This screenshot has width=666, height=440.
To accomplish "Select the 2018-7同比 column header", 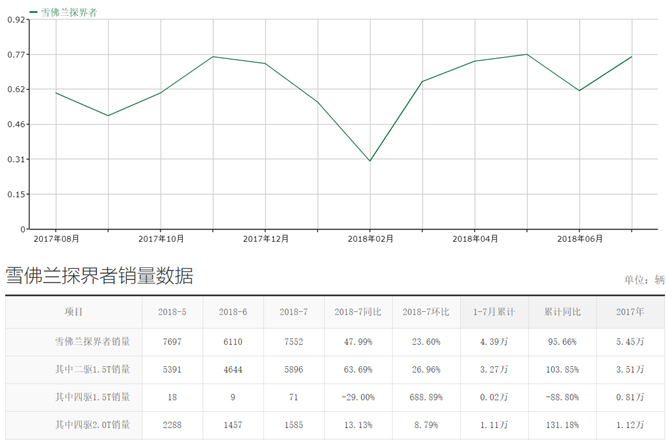I will (x=358, y=312).
